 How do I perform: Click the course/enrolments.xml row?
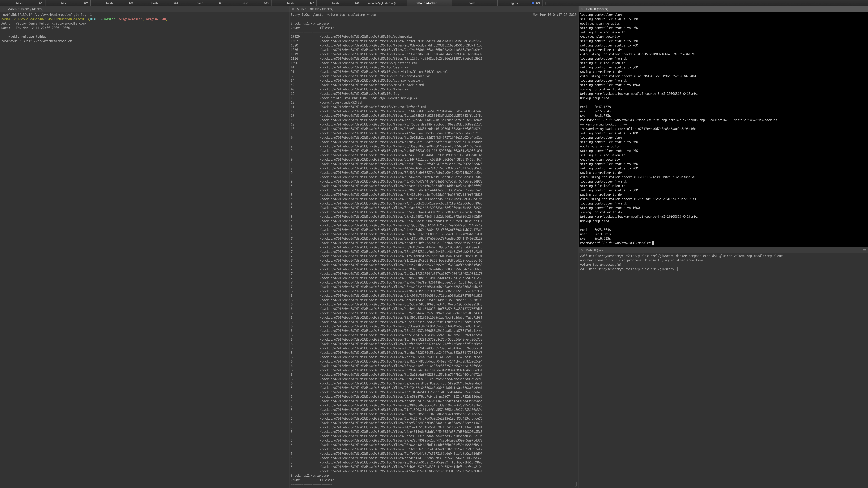(x=361, y=76)
